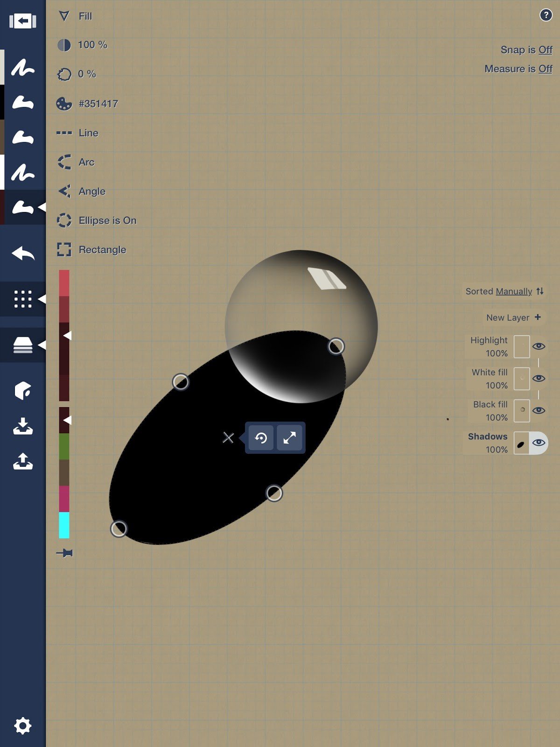Pick the dark red swatch below bright red
The image size is (560, 747).
point(64,309)
